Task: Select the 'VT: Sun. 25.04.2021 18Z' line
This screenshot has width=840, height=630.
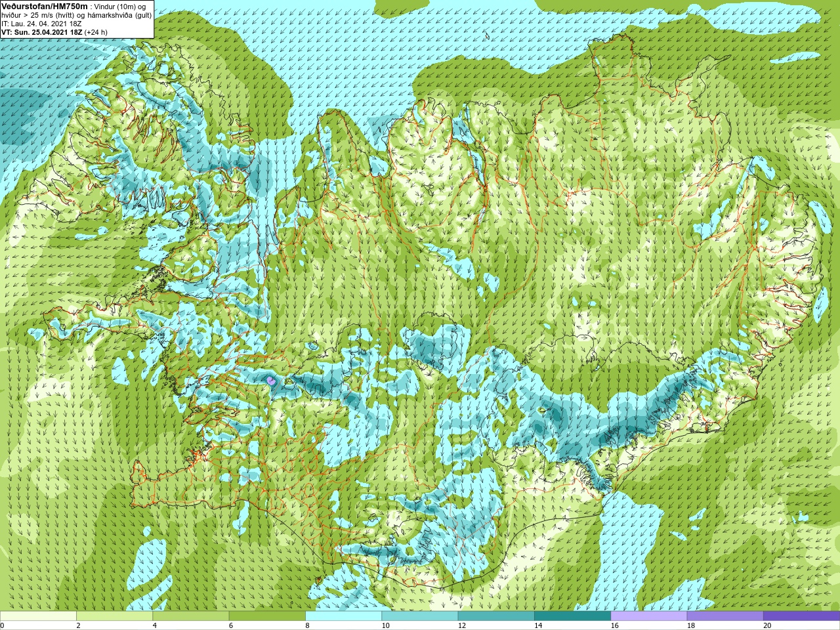Action: click(41, 32)
